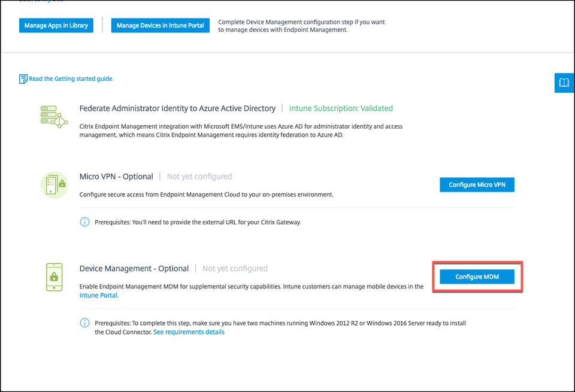The width and height of the screenshot is (575, 392).
Task: Click the See requirements details link
Action: (189, 332)
